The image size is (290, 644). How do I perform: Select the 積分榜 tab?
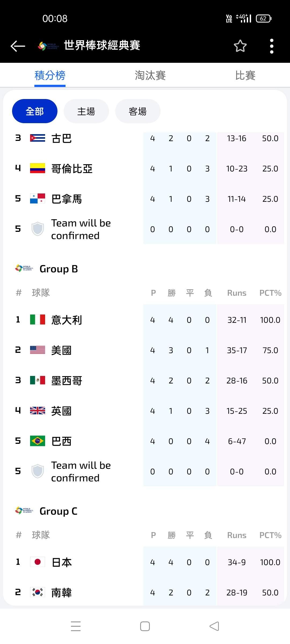coord(50,75)
